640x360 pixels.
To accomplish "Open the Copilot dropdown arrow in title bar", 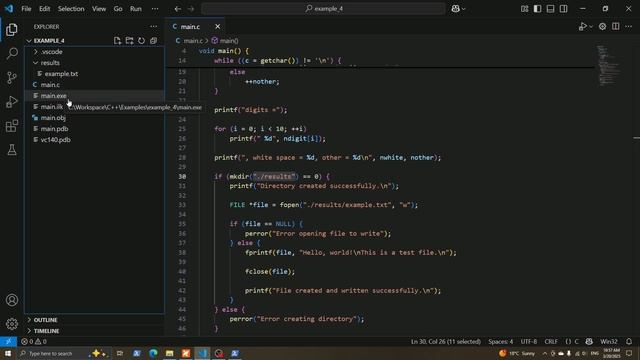I will point(463,9).
